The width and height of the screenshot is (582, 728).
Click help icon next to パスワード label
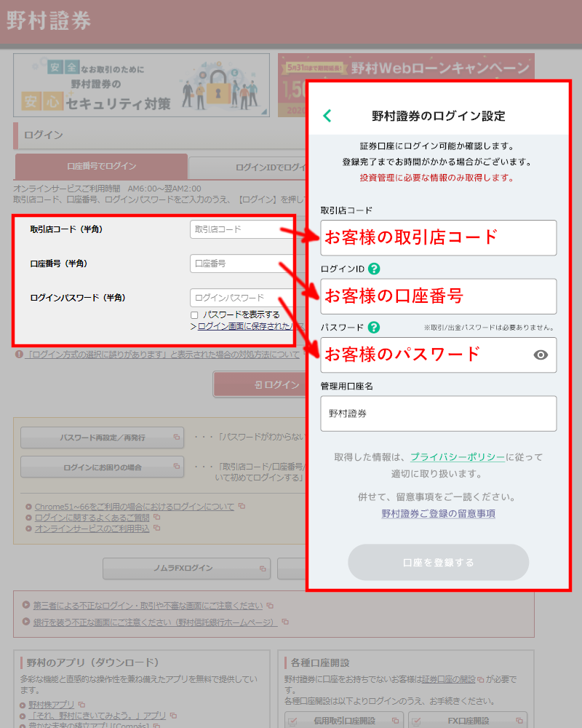click(374, 328)
